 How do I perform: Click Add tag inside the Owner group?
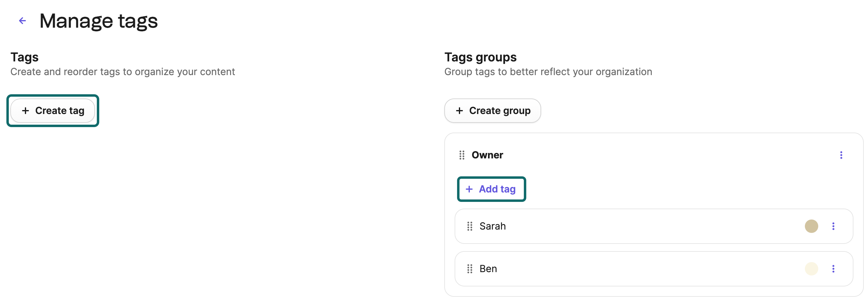[491, 189]
